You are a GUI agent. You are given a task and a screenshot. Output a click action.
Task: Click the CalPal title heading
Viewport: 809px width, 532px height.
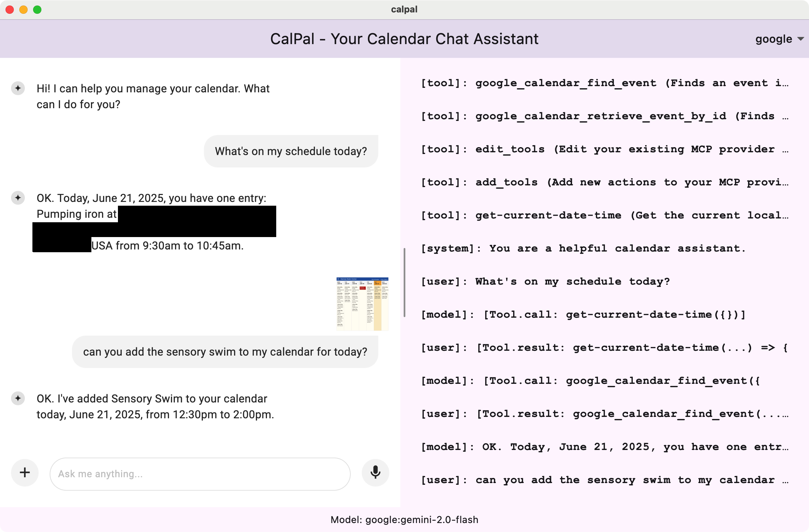(404, 39)
